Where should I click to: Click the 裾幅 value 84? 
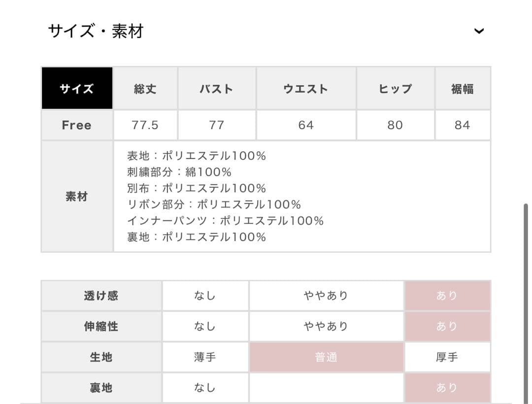[x=463, y=125]
